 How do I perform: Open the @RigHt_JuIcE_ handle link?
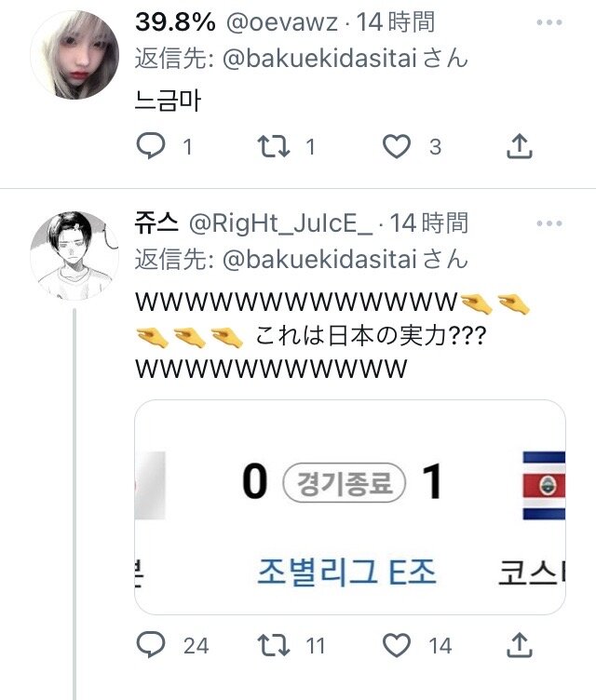(x=280, y=223)
